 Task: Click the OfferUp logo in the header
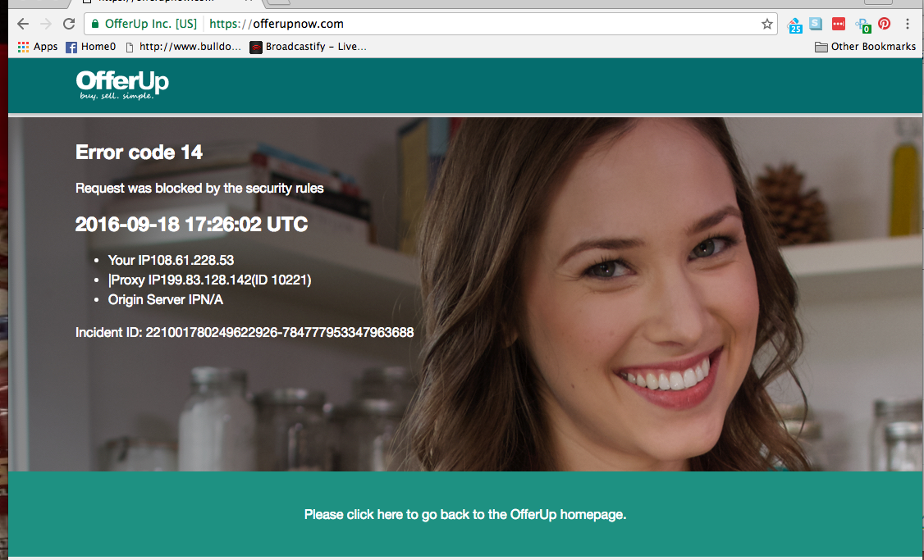122,85
